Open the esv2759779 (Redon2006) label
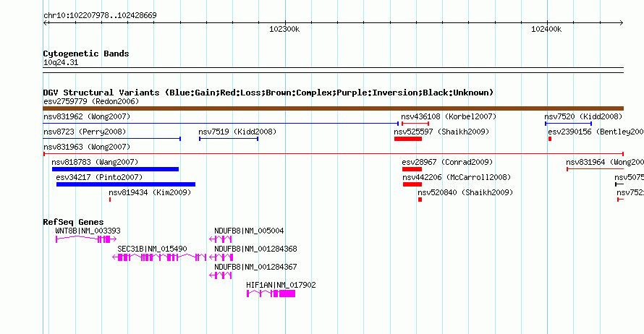Image resolution: width=644 pixels, height=334 pixels. pos(91,101)
